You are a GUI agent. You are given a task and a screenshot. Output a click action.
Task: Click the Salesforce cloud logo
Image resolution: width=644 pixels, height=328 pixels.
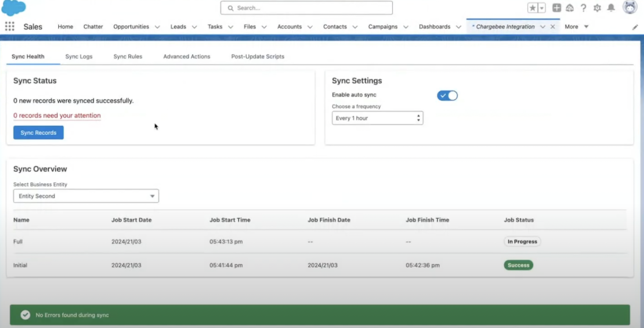(13, 8)
